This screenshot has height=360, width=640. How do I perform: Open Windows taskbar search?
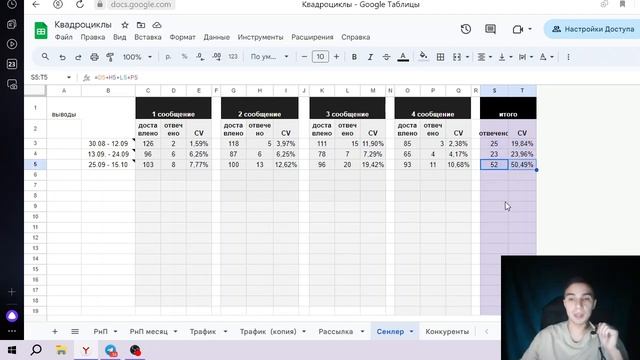click(x=36, y=350)
